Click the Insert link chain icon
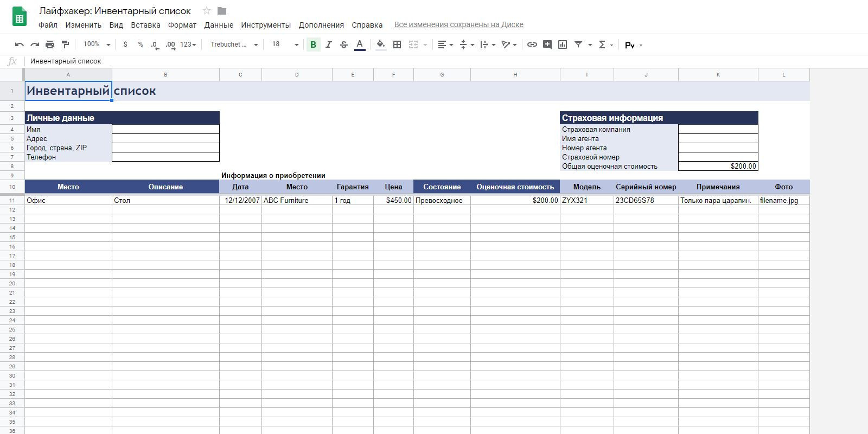 pos(532,44)
